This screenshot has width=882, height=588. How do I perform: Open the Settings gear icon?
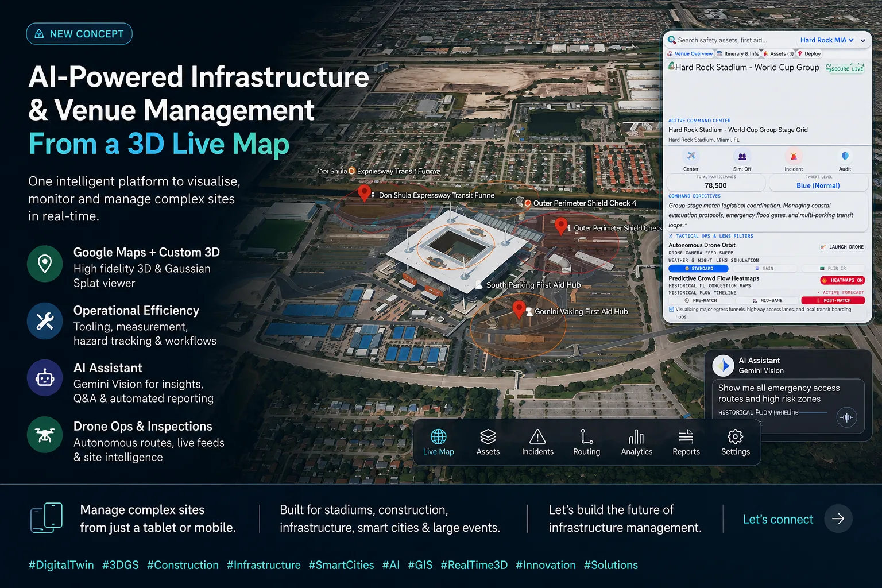tap(736, 436)
